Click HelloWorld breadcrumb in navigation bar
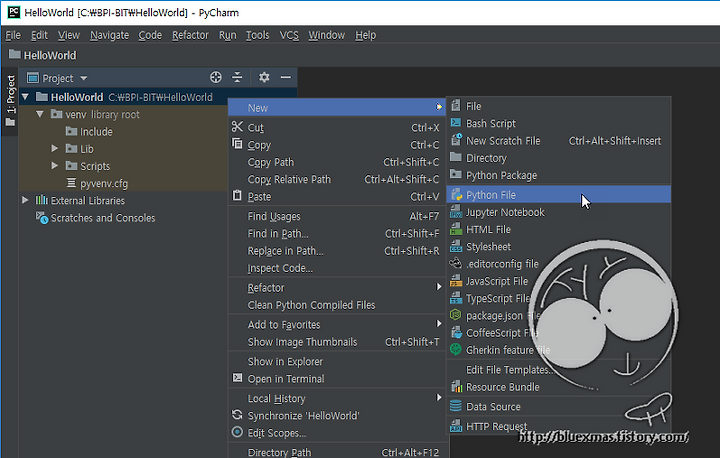 click(43, 55)
